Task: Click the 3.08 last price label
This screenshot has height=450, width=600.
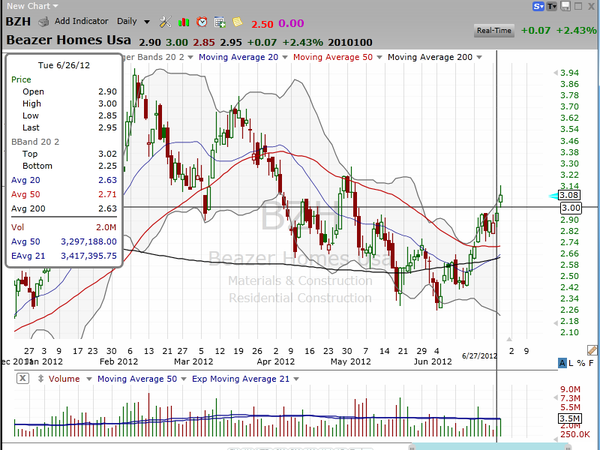Action: (569, 195)
